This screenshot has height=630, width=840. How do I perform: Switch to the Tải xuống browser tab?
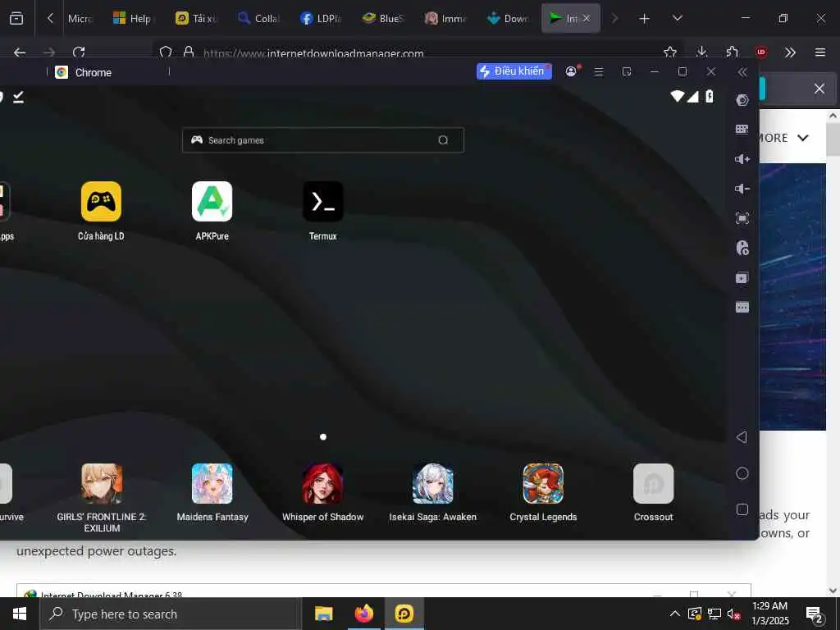tap(195, 18)
